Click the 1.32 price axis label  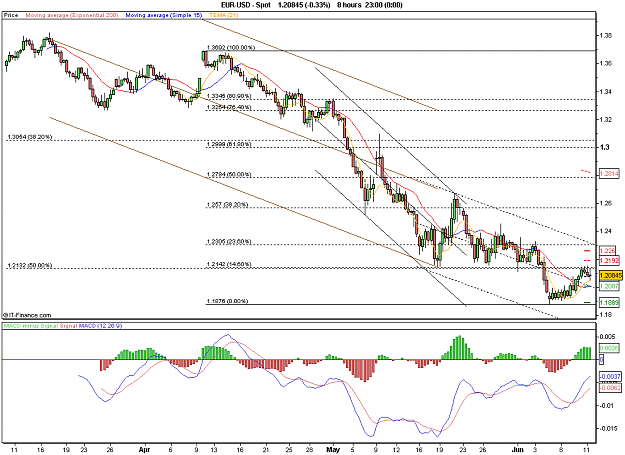tap(605, 120)
